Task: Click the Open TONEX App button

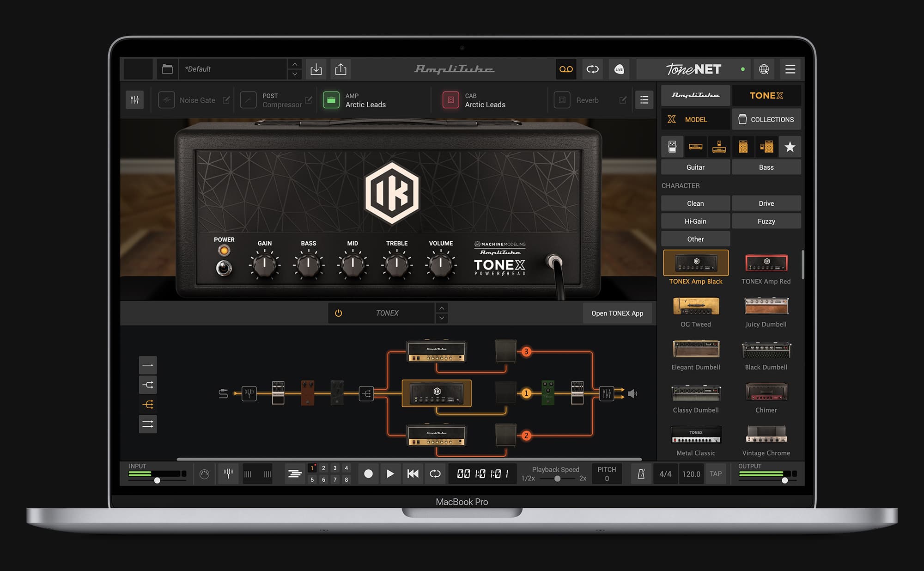Action: coord(618,313)
